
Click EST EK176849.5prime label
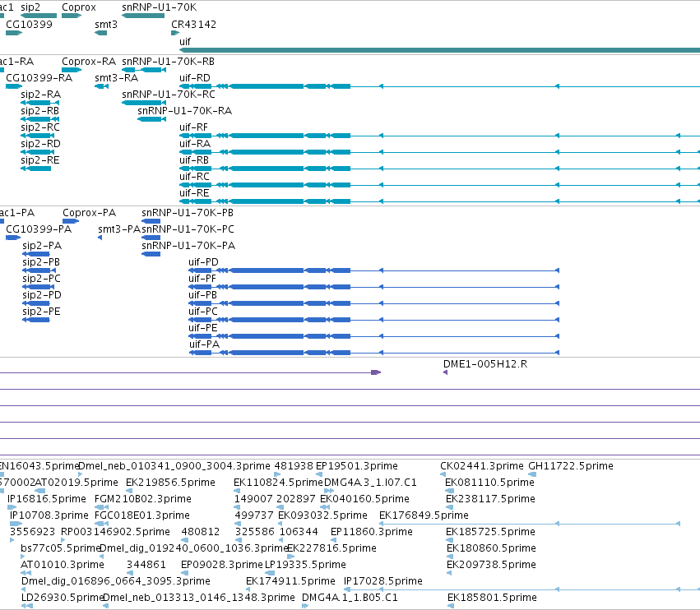pyautogui.click(x=424, y=515)
